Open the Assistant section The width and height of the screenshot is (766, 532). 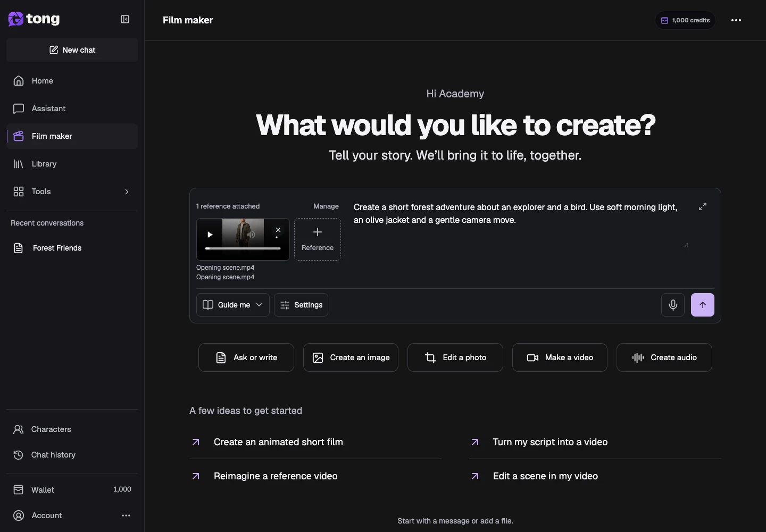tap(72, 109)
